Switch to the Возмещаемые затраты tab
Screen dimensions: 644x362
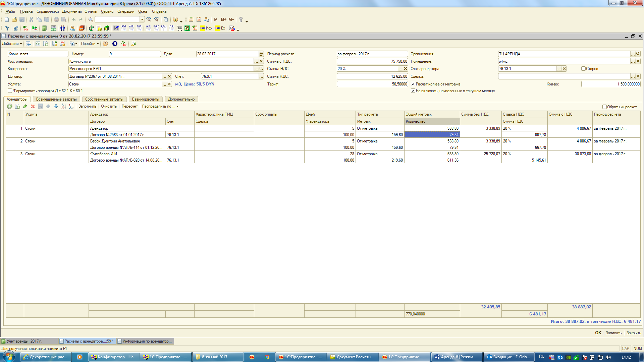pyautogui.click(x=56, y=99)
